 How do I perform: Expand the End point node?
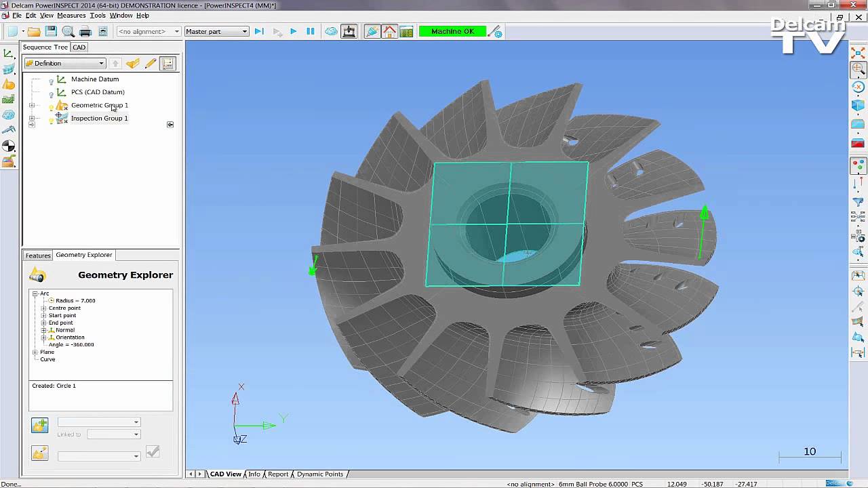point(43,323)
